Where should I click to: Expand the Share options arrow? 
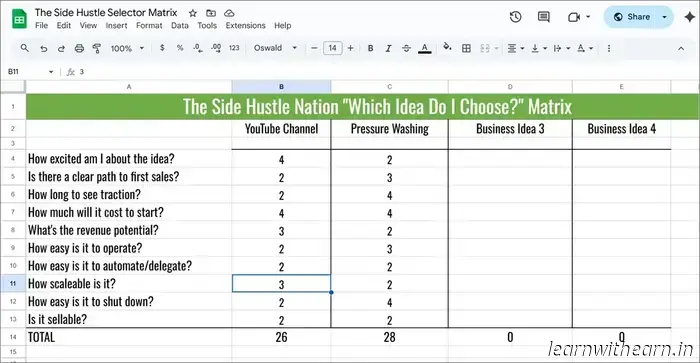664,17
